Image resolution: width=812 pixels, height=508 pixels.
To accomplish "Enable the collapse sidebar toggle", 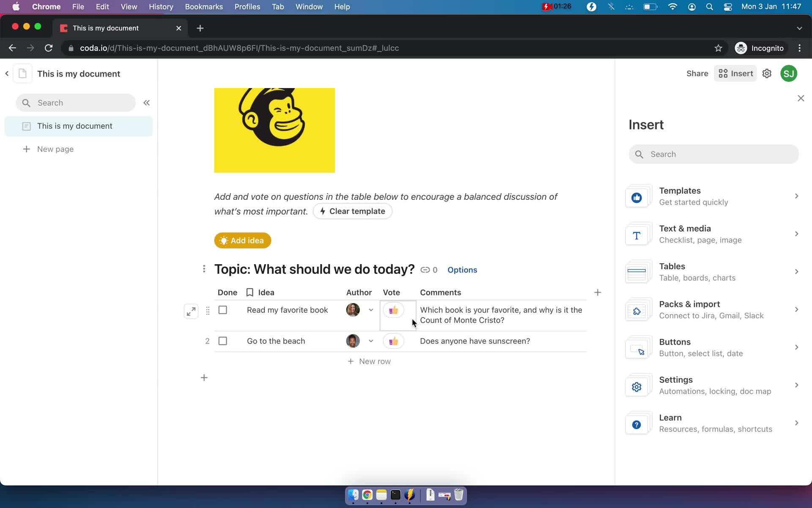I will (146, 103).
